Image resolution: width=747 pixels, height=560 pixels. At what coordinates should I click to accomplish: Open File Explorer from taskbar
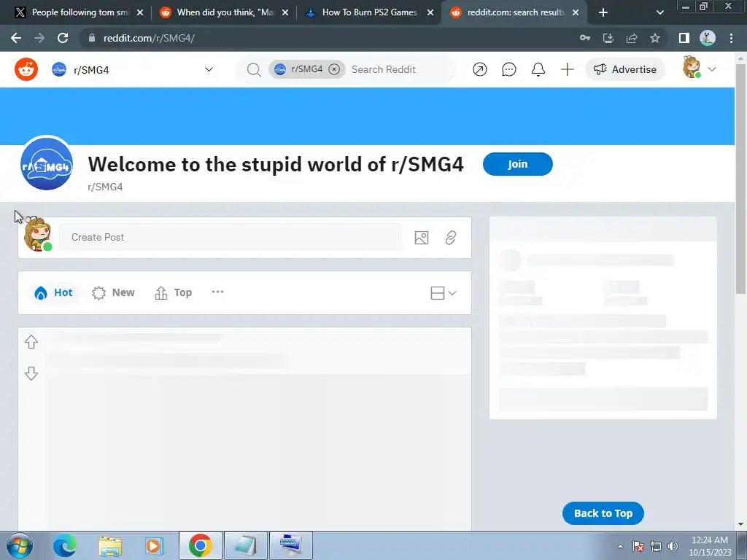point(110,545)
